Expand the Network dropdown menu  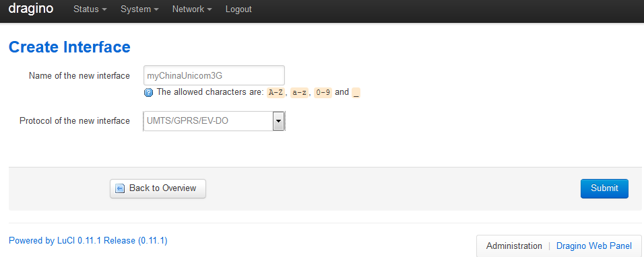coord(192,9)
